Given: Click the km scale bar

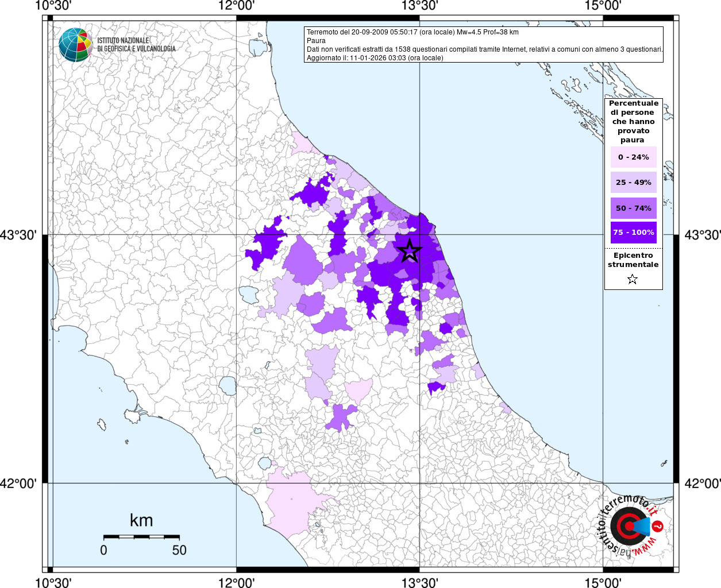Looking at the screenshot, I should 141,536.
